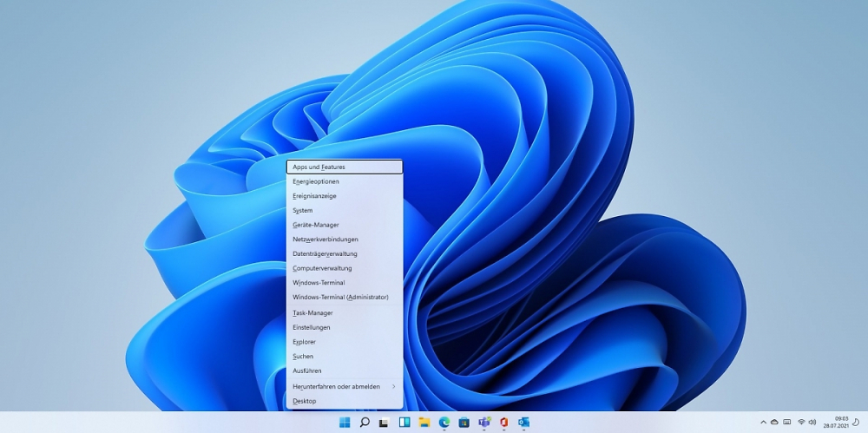Start Windows-Terminal (Administrator)
The image size is (868, 433).
point(345,297)
